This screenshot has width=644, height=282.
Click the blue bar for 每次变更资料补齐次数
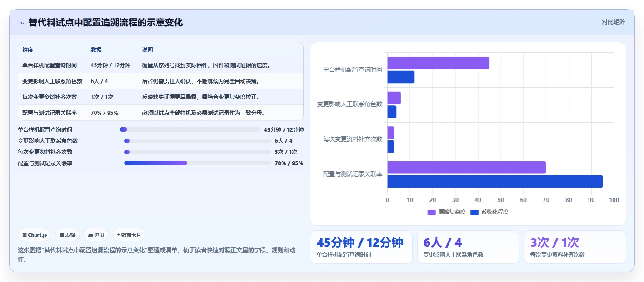click(390, 147)
